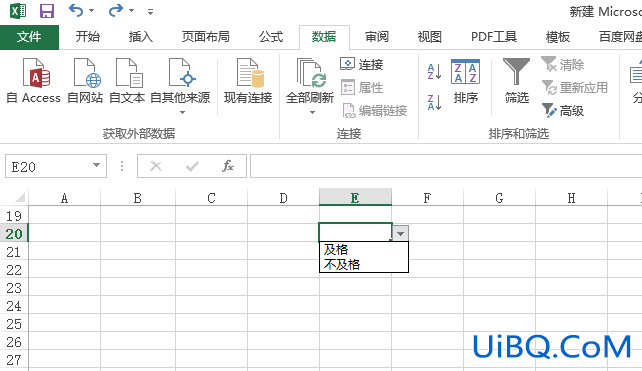This screenshot has height=371, width=642.
Task: Open the 模板 tab
Action: point(558,37)
